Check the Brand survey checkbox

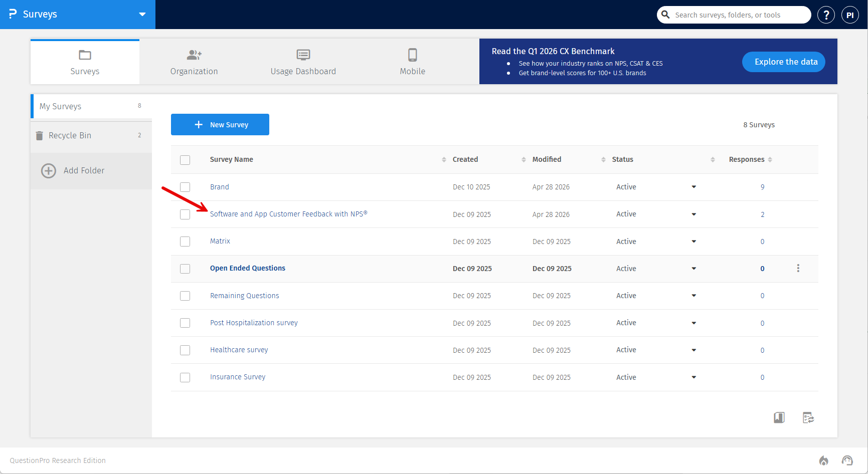[185, 187]
